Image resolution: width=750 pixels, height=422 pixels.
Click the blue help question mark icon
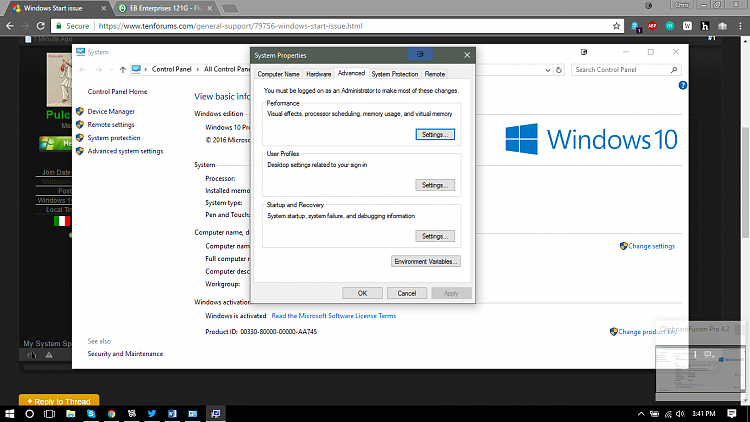[682, 86]
